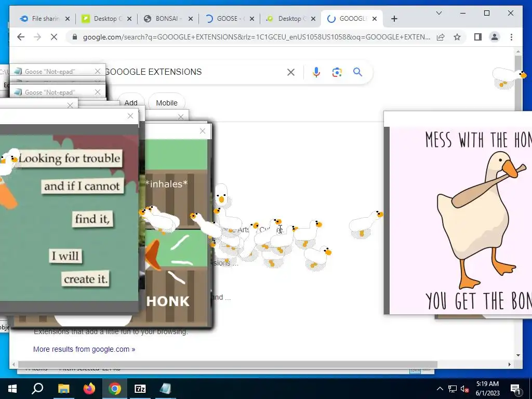Click scrollbar down arrow
Image resolution: width=532 pixels, height=399 pixels.
pos(518,355)
